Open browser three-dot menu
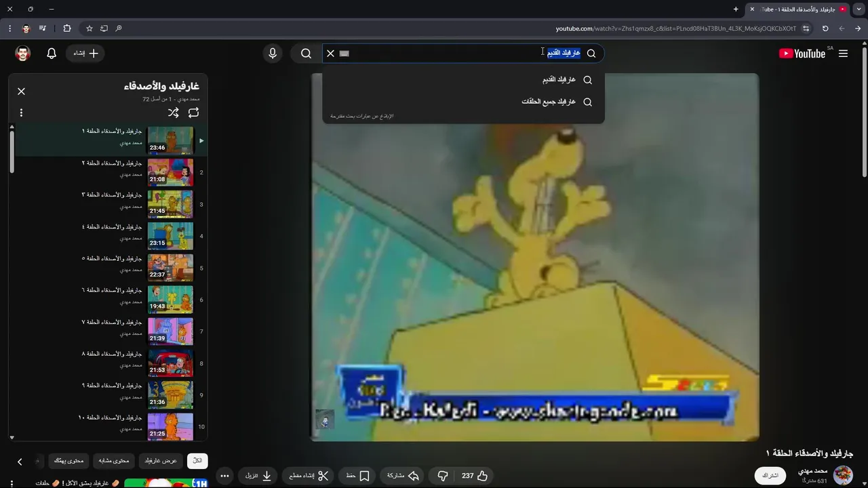The image size is (868, 488). point(9,28)
